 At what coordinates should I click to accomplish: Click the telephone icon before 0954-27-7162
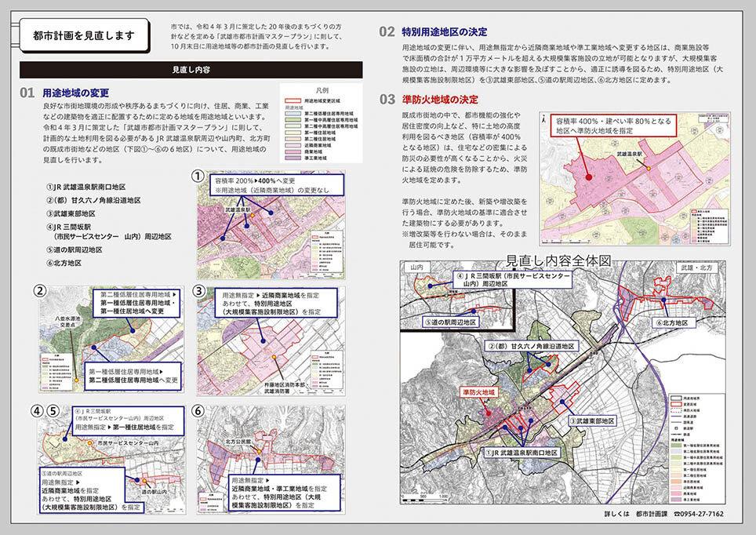tap(677, 515)
